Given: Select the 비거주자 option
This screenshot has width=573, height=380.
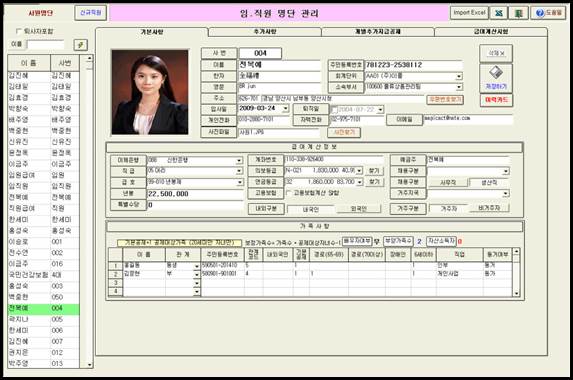Looking at the screenshot, I should [489, 208].
